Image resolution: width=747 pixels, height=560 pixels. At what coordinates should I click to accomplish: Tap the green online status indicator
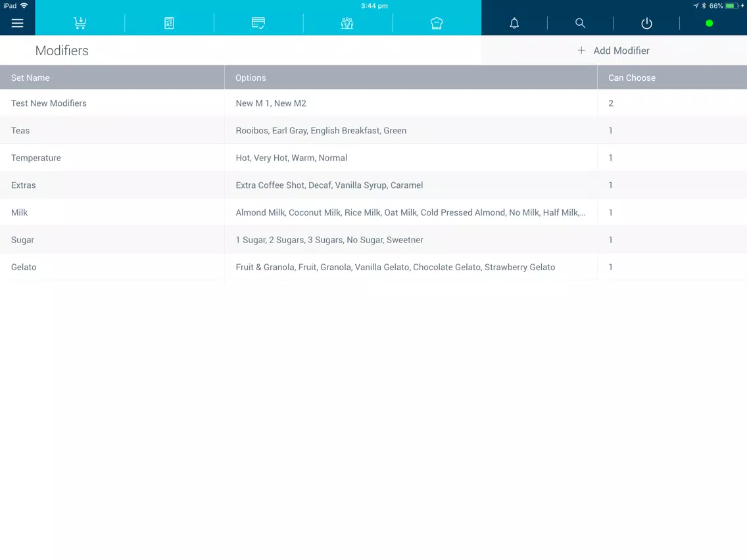point(709,23)
